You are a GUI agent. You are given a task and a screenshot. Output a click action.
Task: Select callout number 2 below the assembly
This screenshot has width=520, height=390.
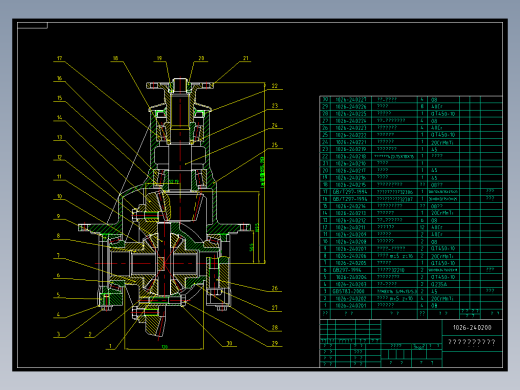pos(90,334)
